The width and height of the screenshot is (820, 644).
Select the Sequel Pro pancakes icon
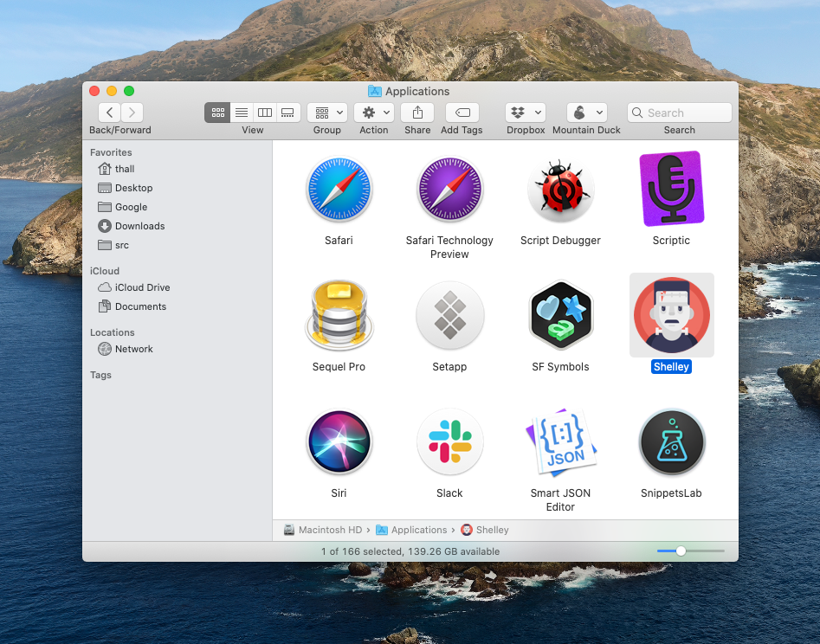(x=339, y=316)
